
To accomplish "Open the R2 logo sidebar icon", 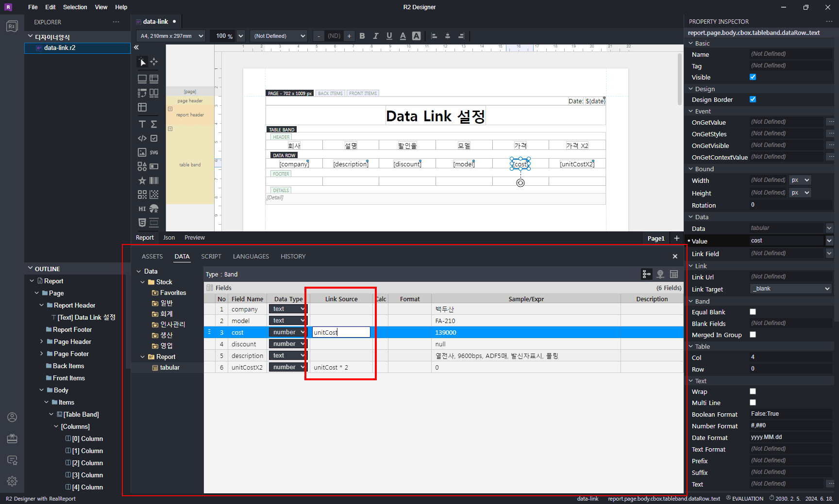I will [12, 26].
